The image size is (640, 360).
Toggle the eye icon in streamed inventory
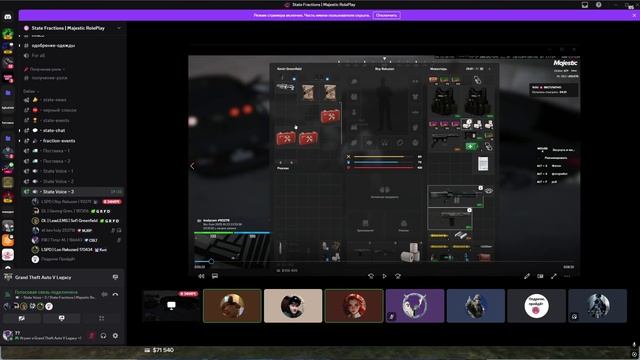pos(489,191)
